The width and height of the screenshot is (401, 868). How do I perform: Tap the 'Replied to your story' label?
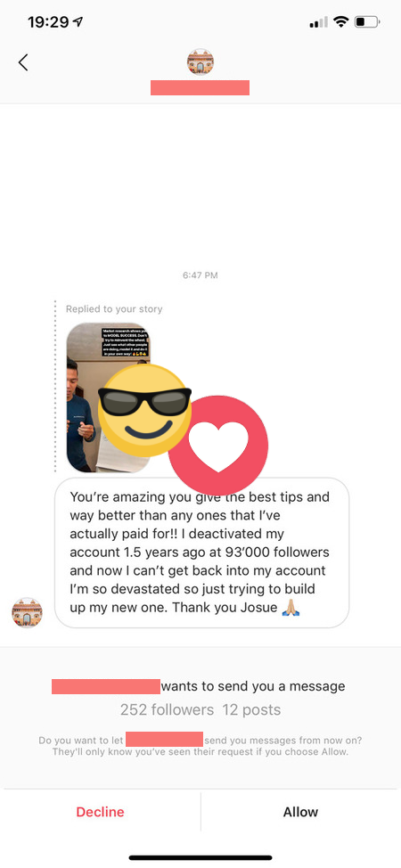(114, 309)
